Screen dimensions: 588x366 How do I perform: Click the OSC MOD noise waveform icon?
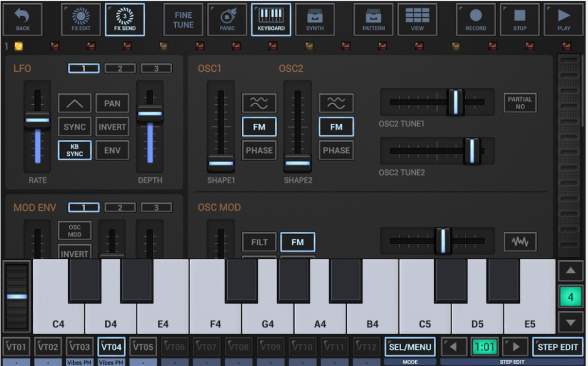click(520, 242)
